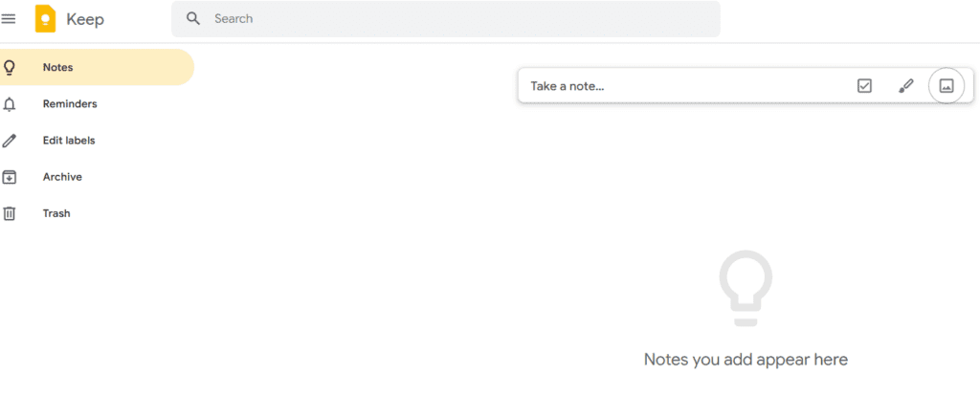Screen dimensions: 980x396
Task: Open the Trash section
Action: click(56, 213)
